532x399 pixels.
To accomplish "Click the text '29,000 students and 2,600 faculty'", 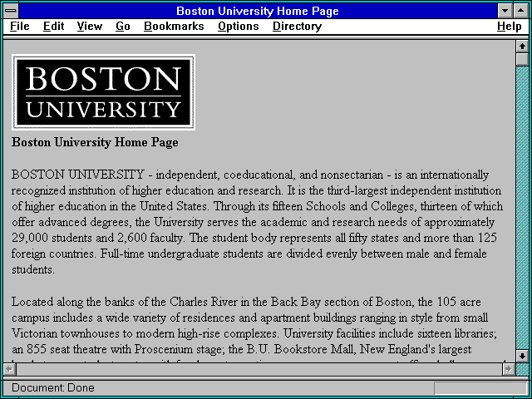I will coord(98,239).
